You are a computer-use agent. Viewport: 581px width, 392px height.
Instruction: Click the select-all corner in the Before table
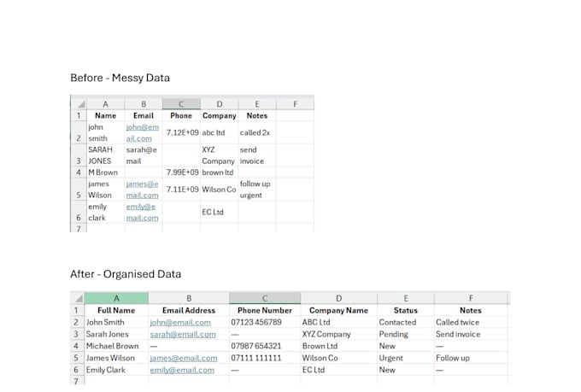click(x=79, y=104)
